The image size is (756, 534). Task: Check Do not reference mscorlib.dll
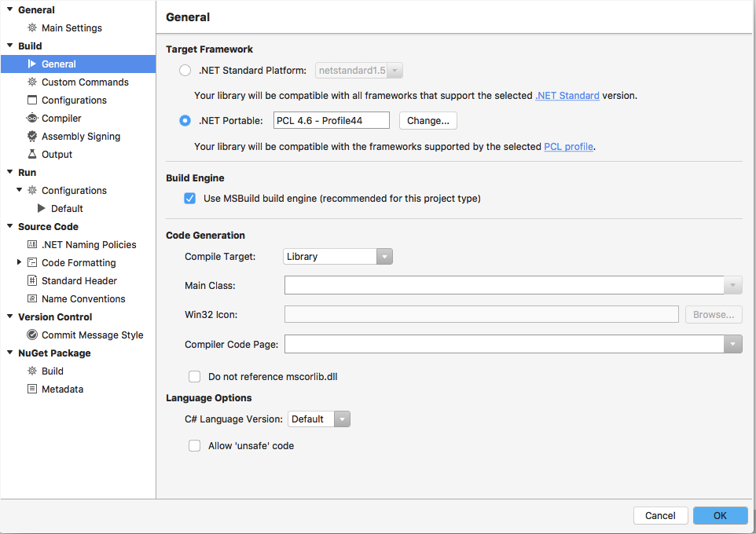coord(194,376)
